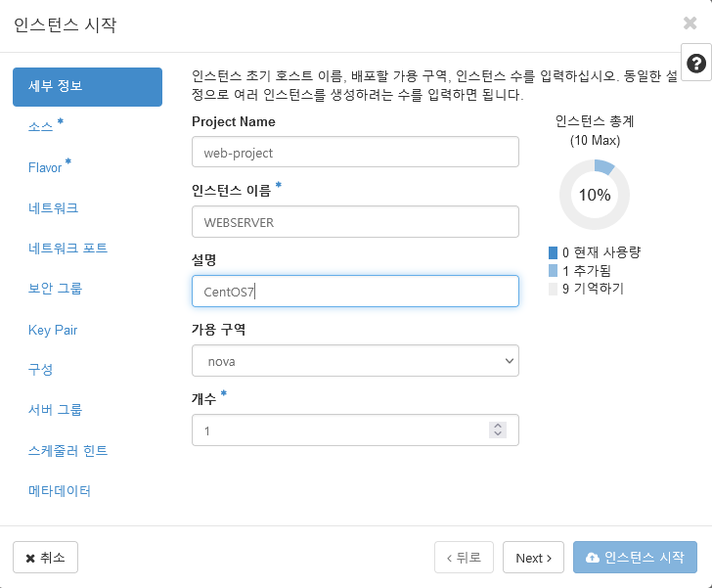
Task: Focus the 인스턴스 이름 input field
Action: point(355,222)
